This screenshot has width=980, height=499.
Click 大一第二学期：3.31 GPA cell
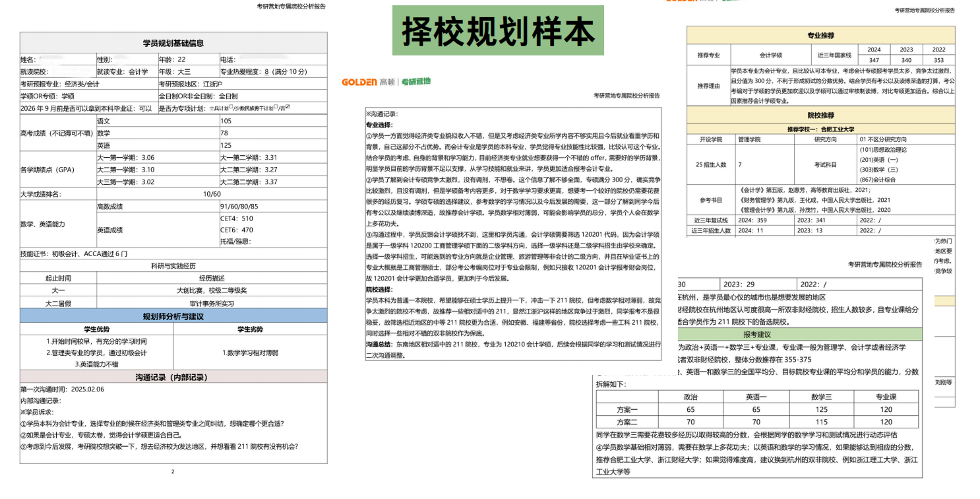273,157
